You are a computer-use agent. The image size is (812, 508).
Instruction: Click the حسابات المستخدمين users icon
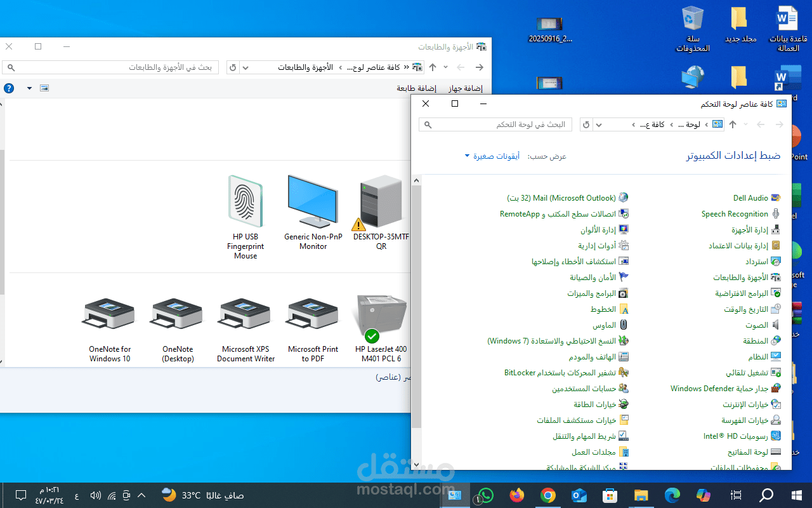(x=624, y=389)
